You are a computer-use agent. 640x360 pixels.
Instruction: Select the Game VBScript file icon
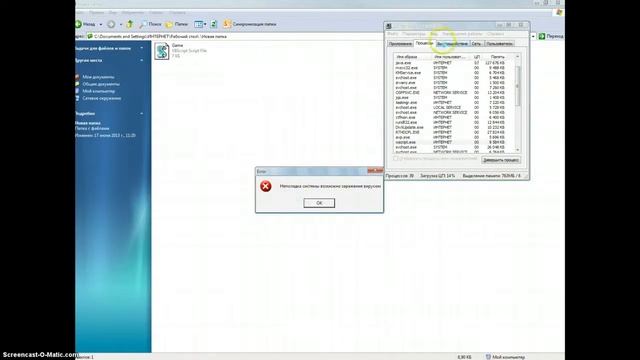[162, 51]
